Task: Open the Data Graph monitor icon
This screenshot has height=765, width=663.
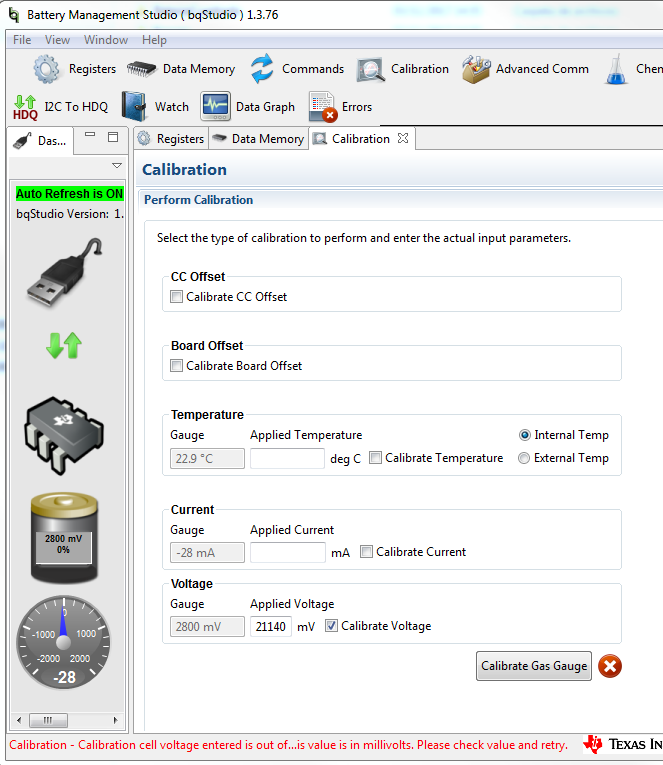Action: tap(215, 106)
